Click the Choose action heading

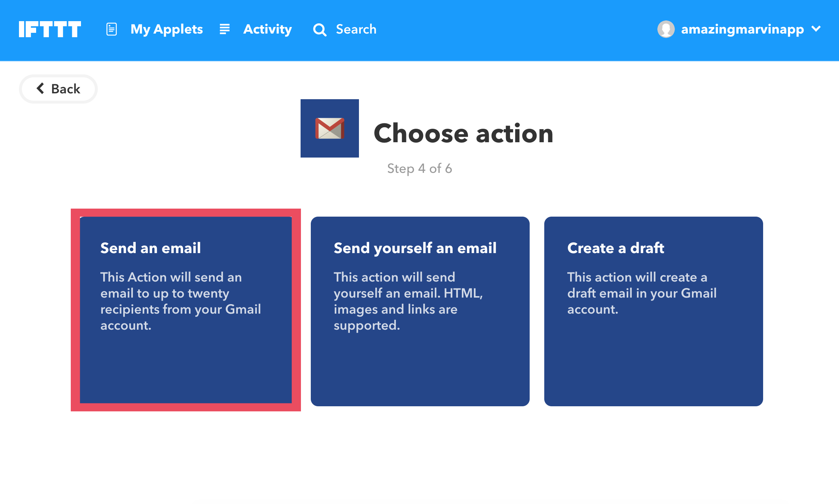(x=464, y=133)
